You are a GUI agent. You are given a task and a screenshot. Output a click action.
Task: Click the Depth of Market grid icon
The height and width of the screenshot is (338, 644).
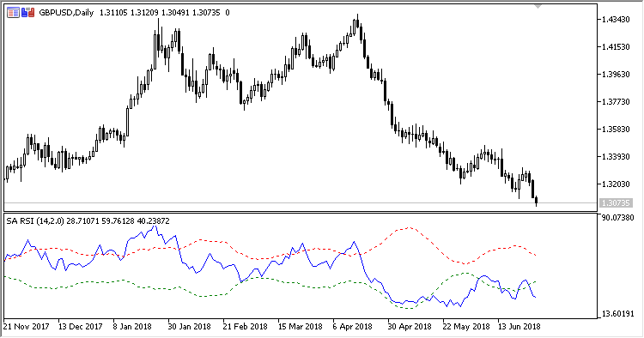click(13, 13)
